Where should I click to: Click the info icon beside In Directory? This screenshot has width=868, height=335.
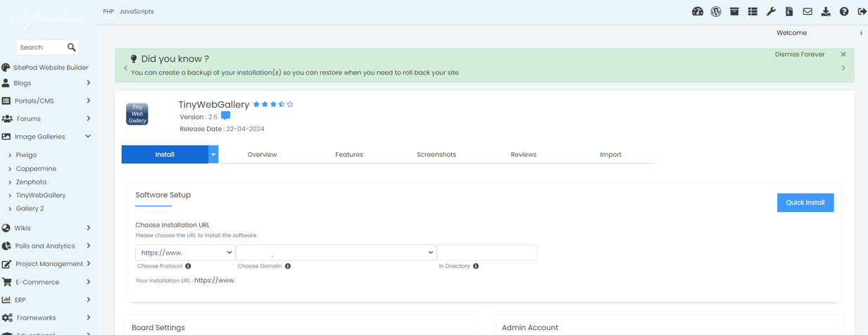click(x=476, y=266)
